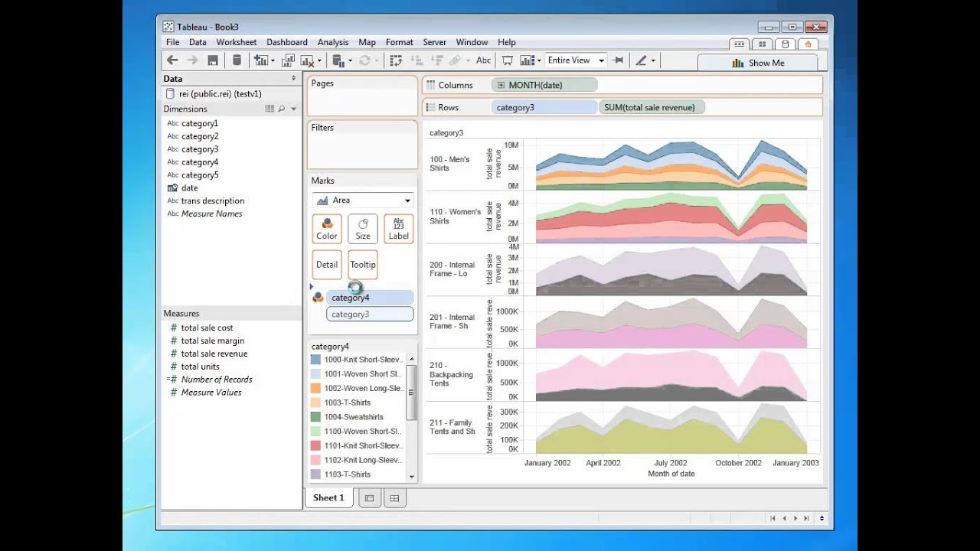Screen dimensions: 980x551
Task: Open the File menu
Action: point(173,42)
